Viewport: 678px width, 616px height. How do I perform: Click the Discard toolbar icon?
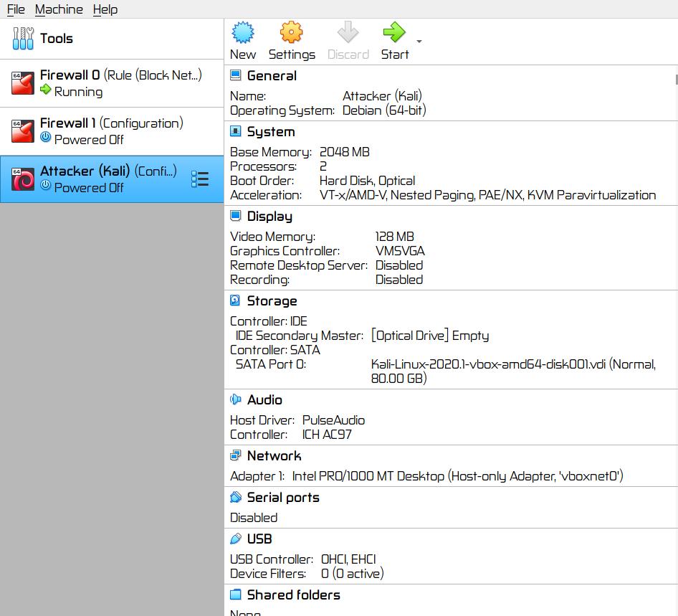click(348, 33)
